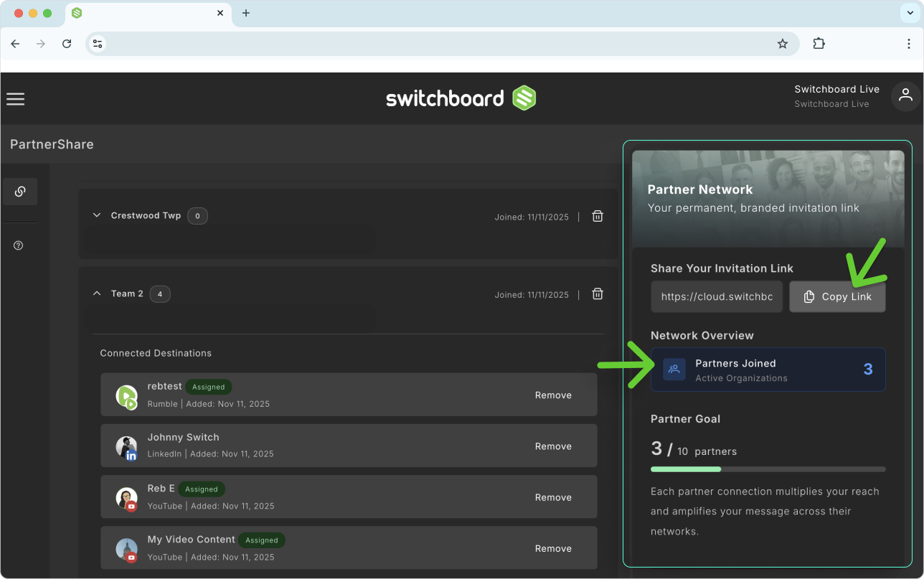The height and width of the screenshot is (579, 924).
Task: Reload the current page
Action: tap(67, 44)
